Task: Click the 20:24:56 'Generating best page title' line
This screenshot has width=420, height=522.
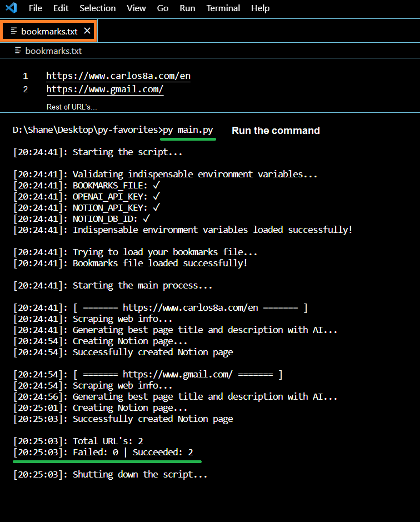Action: click(176, 397)
